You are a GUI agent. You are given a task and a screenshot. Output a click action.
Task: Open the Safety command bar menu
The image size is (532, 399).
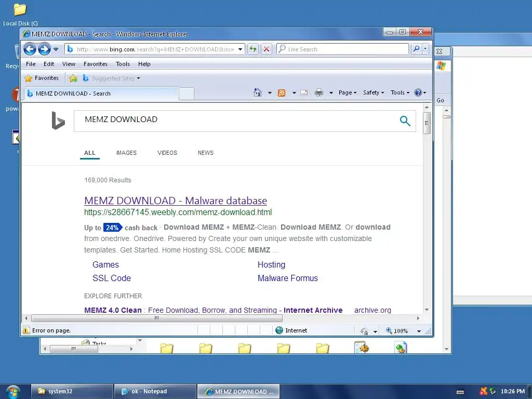373,92
